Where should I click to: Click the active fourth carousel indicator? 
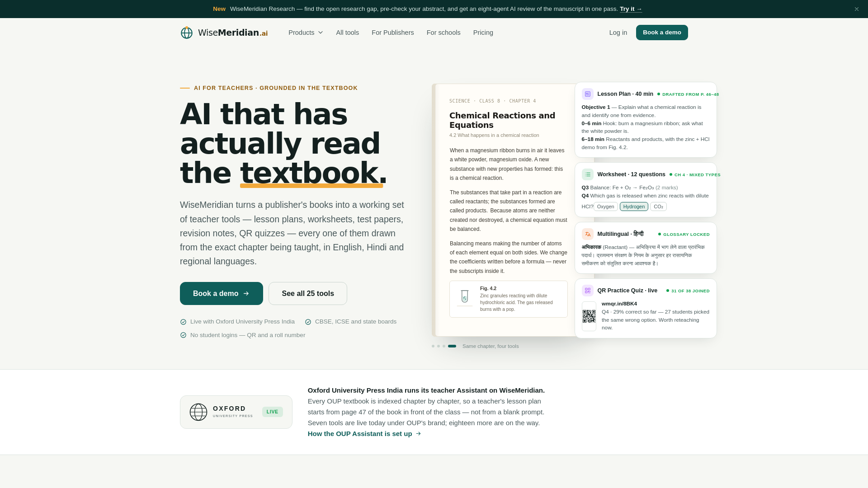(452, 346)
